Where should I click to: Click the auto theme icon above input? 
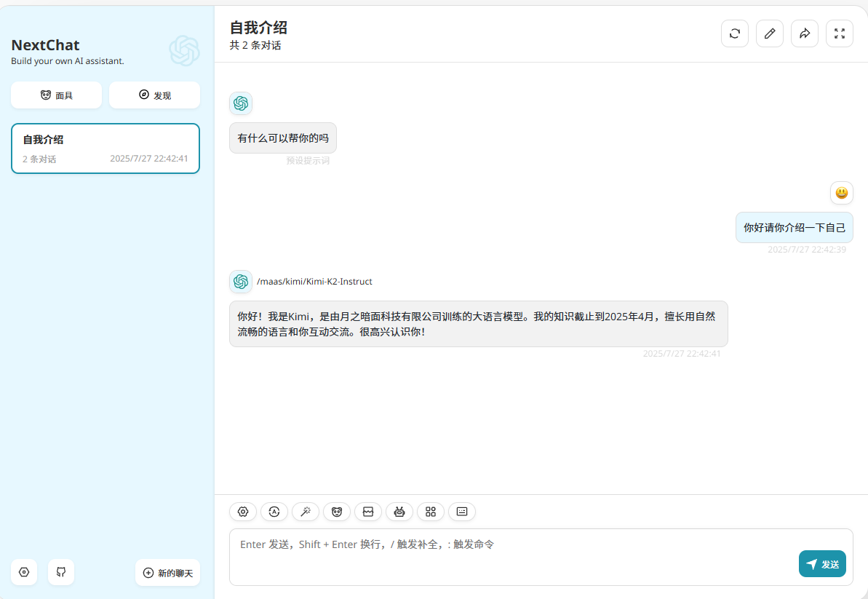(274, 512)
